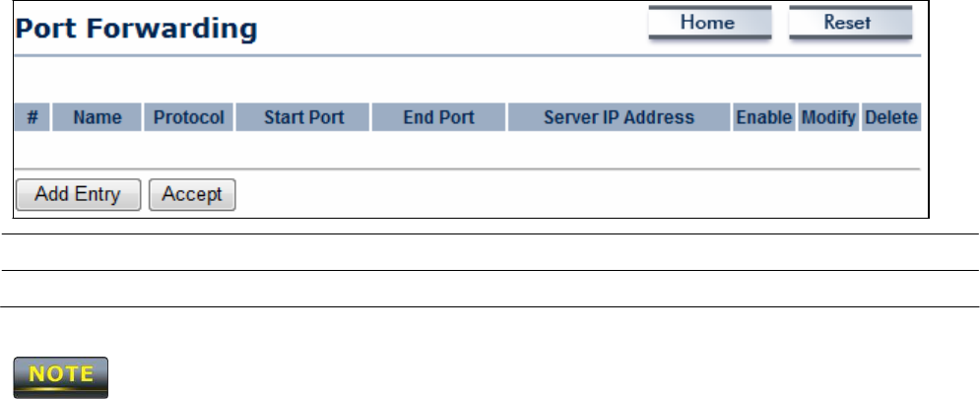
Task: Select the Delete column header
Action: tap(891, 117)
